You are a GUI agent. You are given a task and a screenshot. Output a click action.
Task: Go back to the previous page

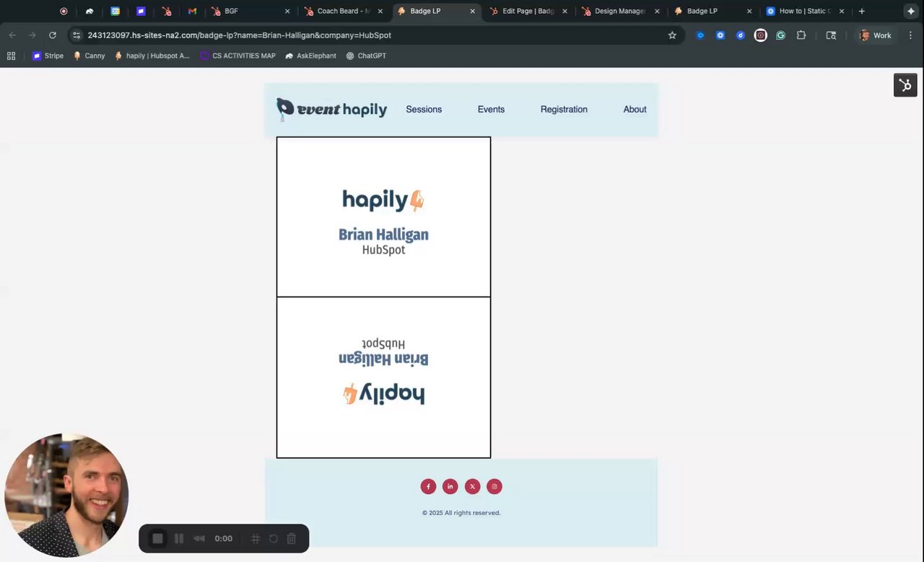(x=12, y=35)
